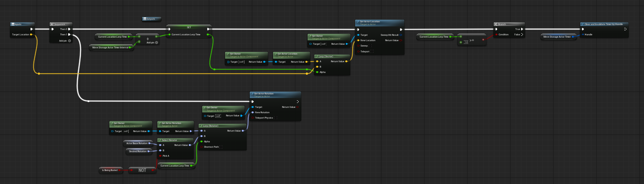
Task: Select the Inputs node icon
Action: pos(13,24)
